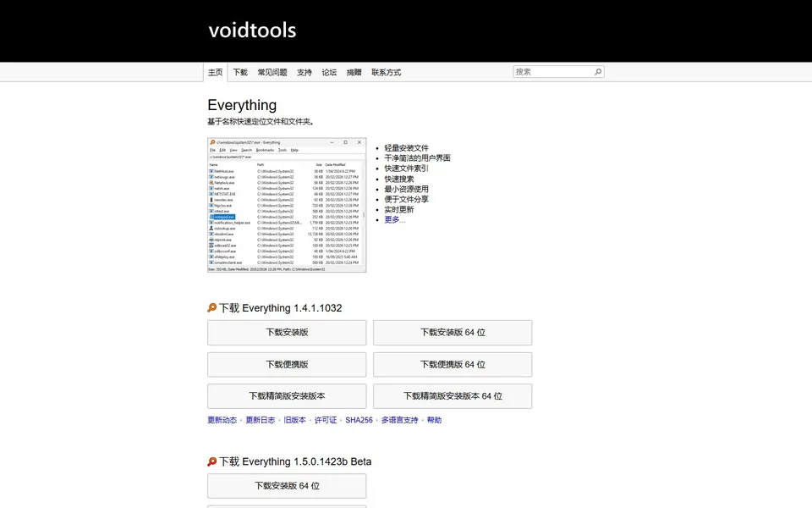Screen dimensions: 812x508
Task: Click the 下载 Everything 1.4.1.1032 heading
Action: [280, 308]
